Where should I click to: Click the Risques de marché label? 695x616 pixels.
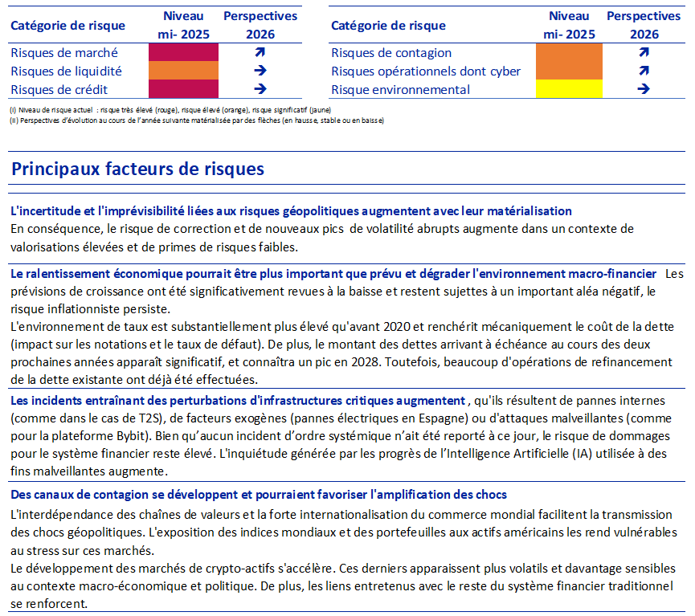click(x=64, y=53)
